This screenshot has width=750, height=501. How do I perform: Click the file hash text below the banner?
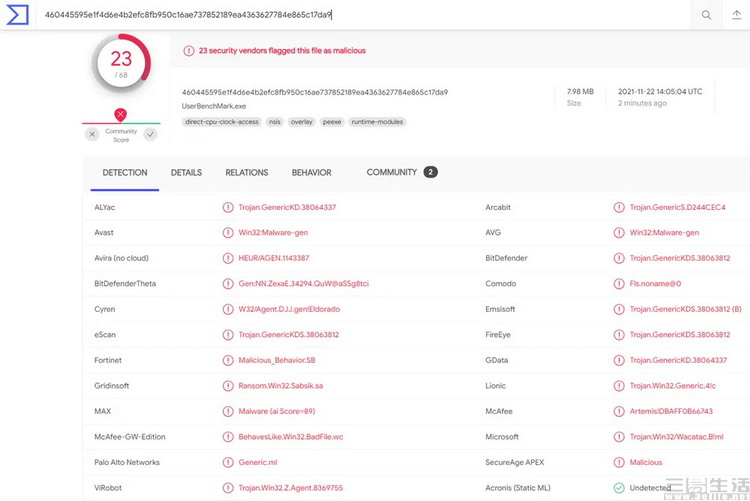(x=315, y=92)
